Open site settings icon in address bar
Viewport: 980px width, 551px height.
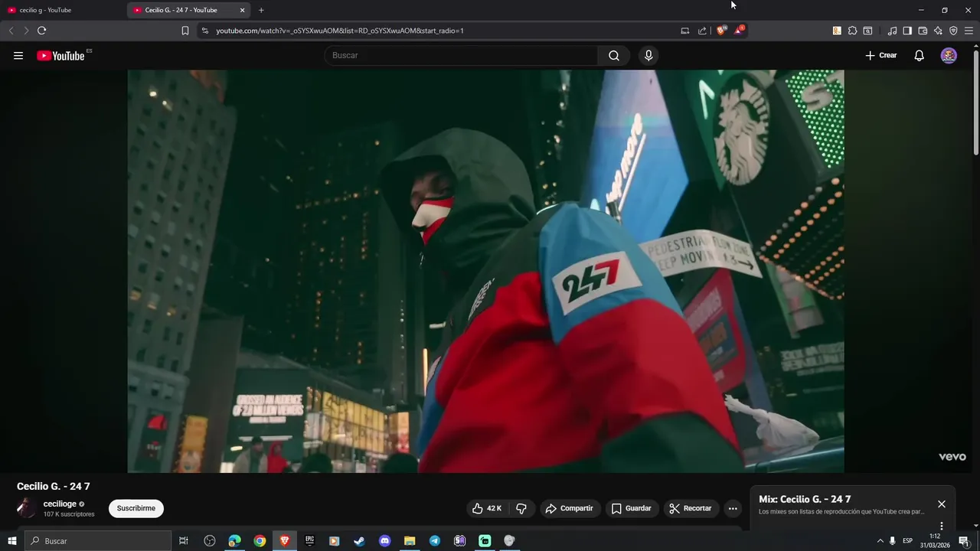point(204,31)
